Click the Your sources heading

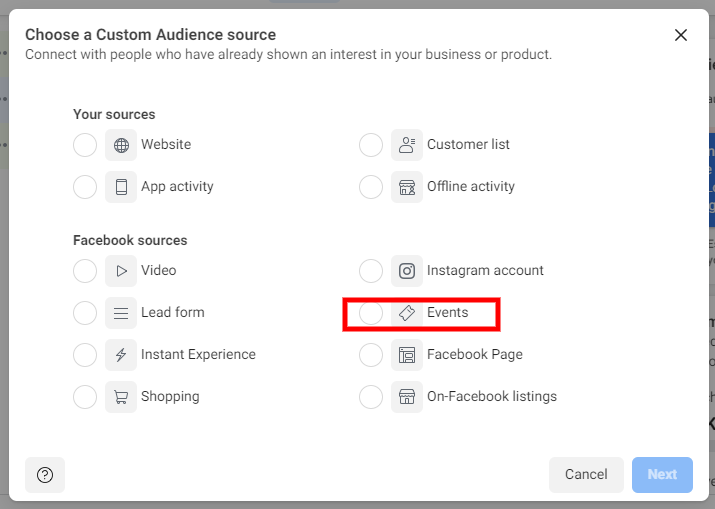114,114
